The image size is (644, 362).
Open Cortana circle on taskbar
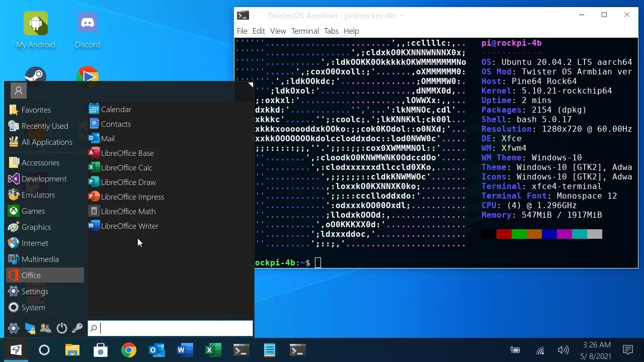pos(44,350)
